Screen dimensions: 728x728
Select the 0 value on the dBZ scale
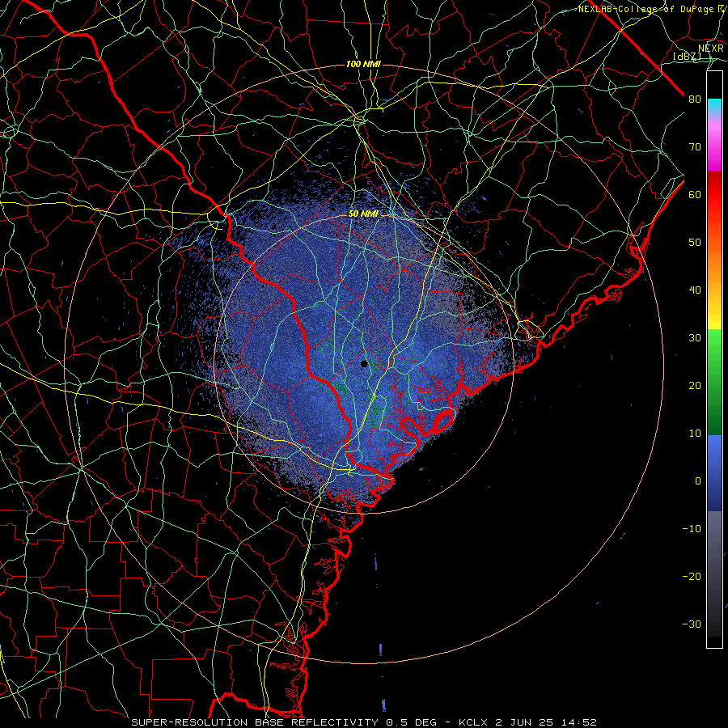click(x=698, y=481)
